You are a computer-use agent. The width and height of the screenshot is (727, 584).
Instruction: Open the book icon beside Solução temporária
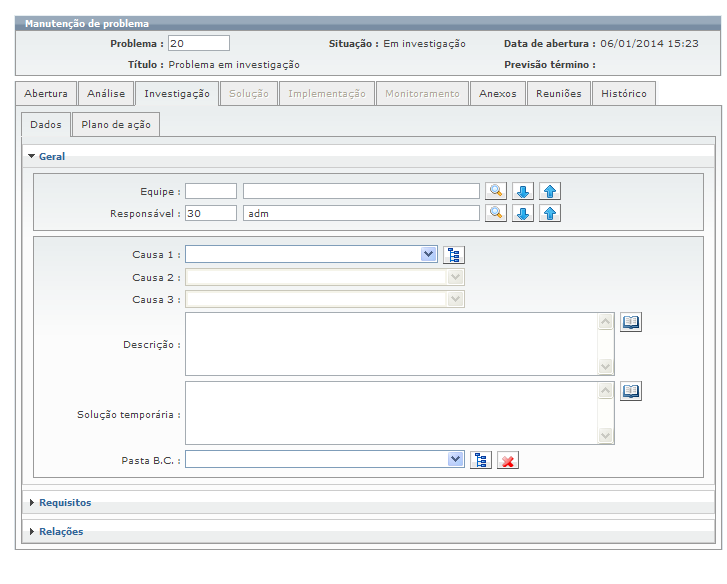[x=631, y=391]
